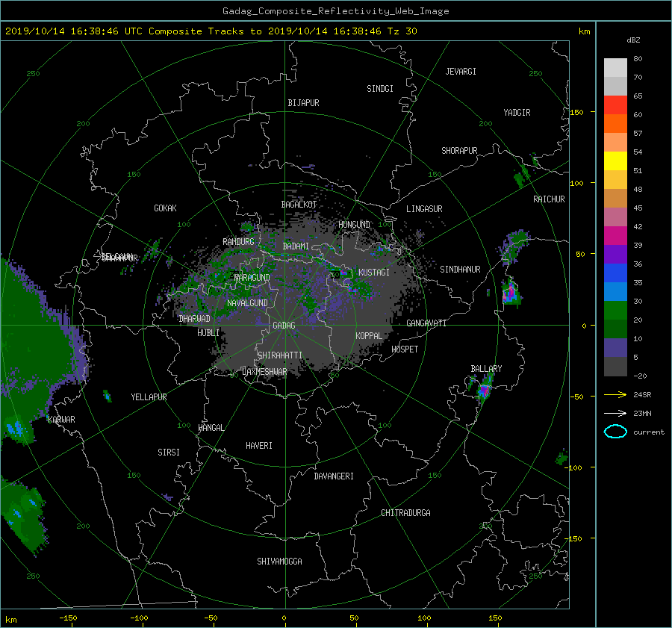Click the CHITRADURGA city label

click(405, 513)
